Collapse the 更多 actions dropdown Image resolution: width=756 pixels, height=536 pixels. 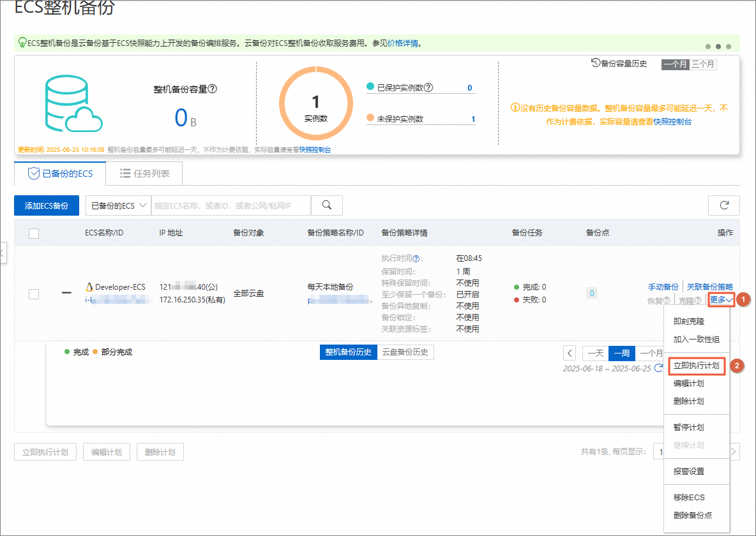(722, 300)
